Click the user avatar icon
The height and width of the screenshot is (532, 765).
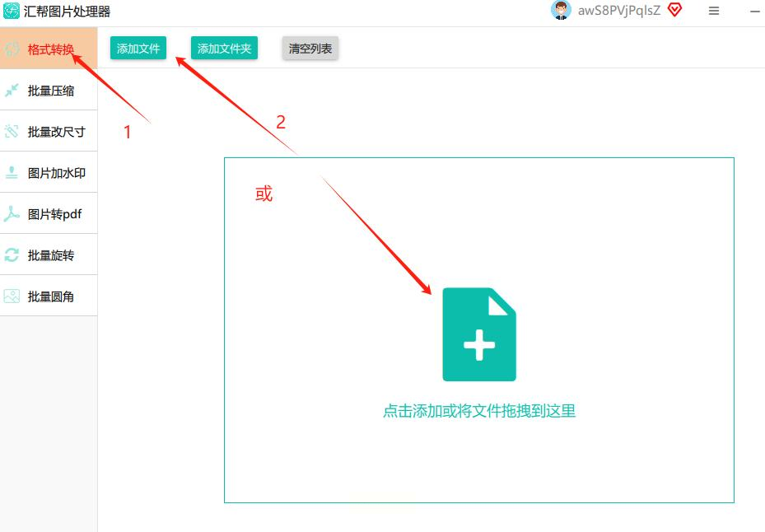[x=561, y=10]
